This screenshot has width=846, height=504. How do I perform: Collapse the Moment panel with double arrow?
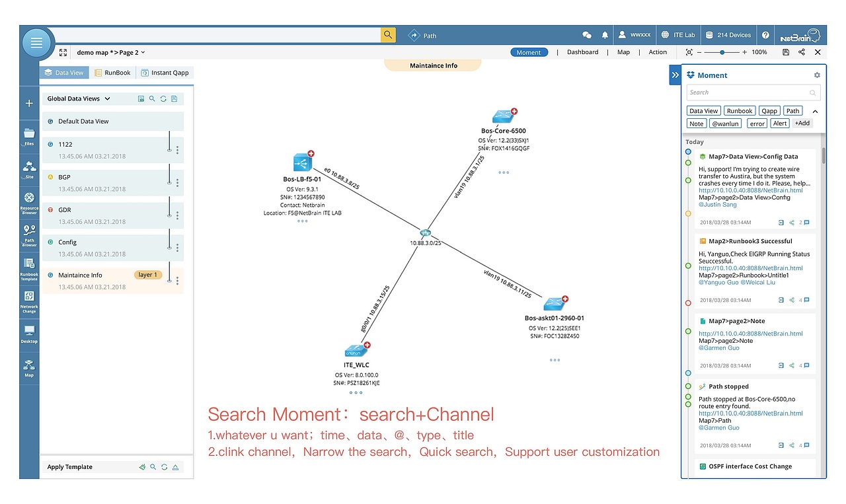coord(675,75)
